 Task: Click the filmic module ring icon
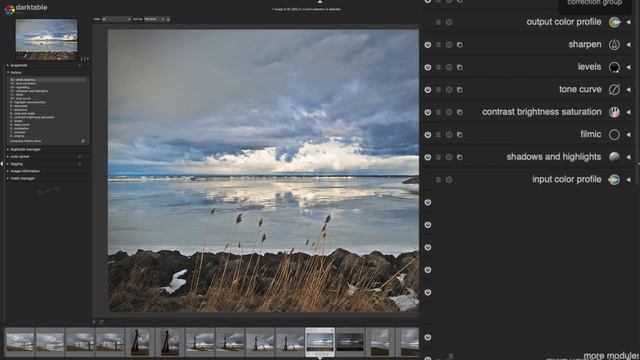pyautogui.click(x=614, y=134)
